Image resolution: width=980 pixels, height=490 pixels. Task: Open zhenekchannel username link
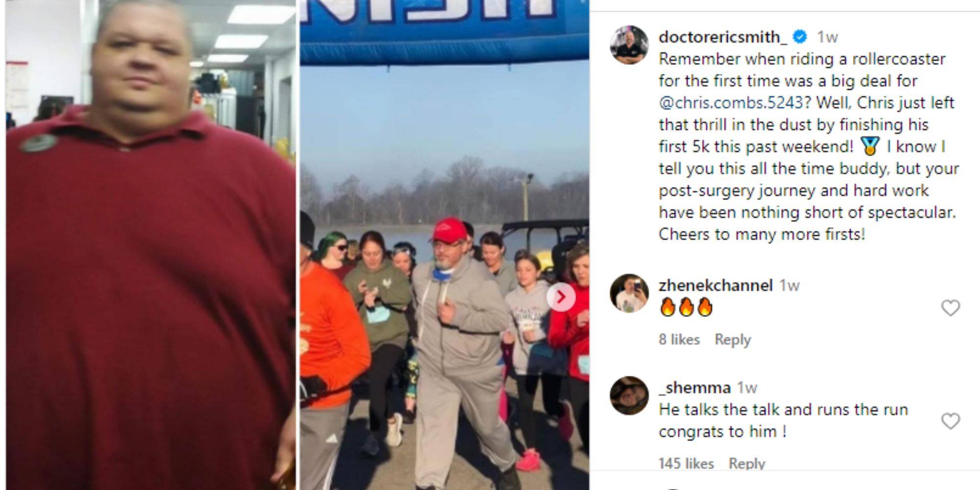pyautogui.click(x=715, y=285)
